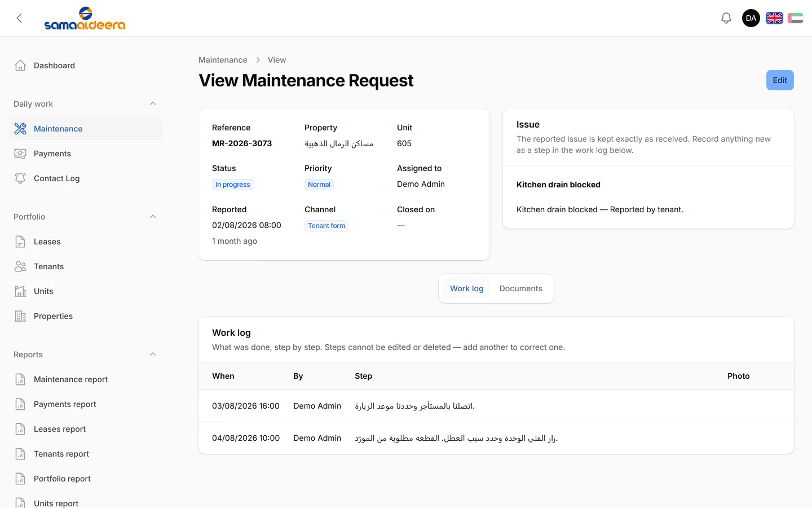
Task: Click the Portfolio report icon
Action: click(20, 479)
